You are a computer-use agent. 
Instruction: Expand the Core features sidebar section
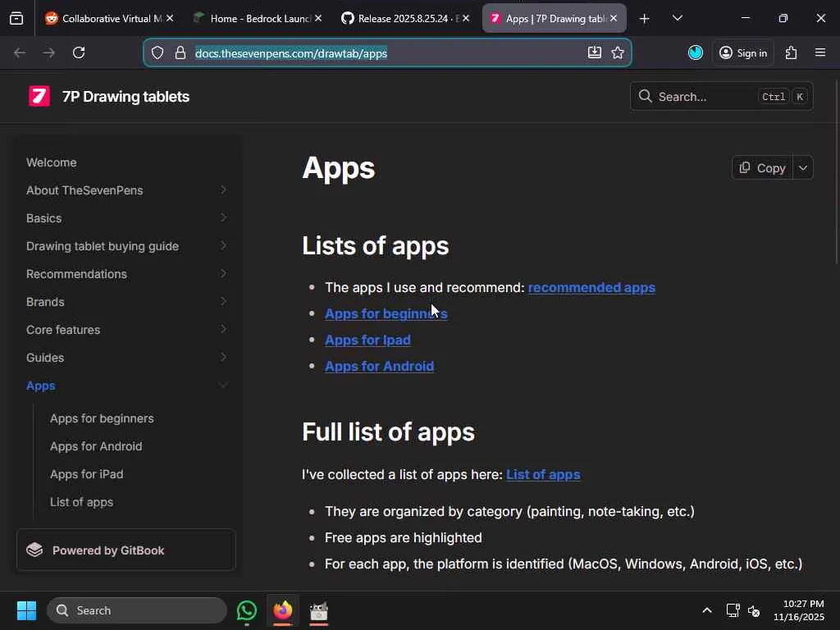[x=223, y=330]
